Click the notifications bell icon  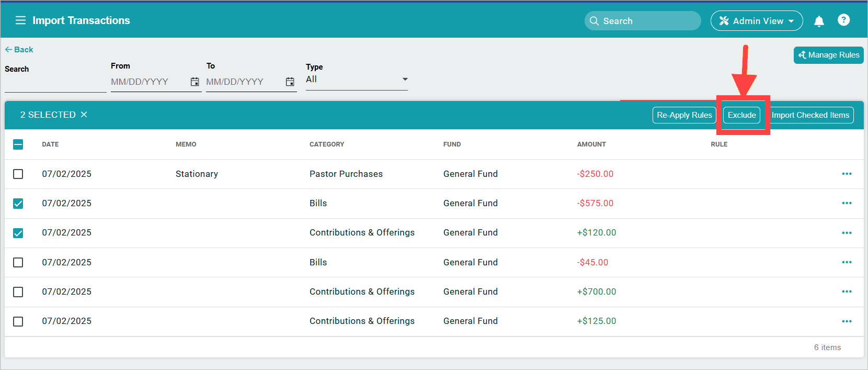819,21
